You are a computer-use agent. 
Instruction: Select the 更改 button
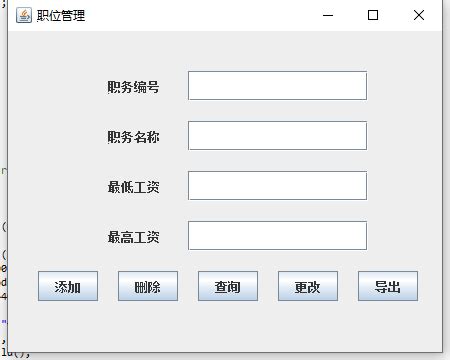tap(308, 286)
